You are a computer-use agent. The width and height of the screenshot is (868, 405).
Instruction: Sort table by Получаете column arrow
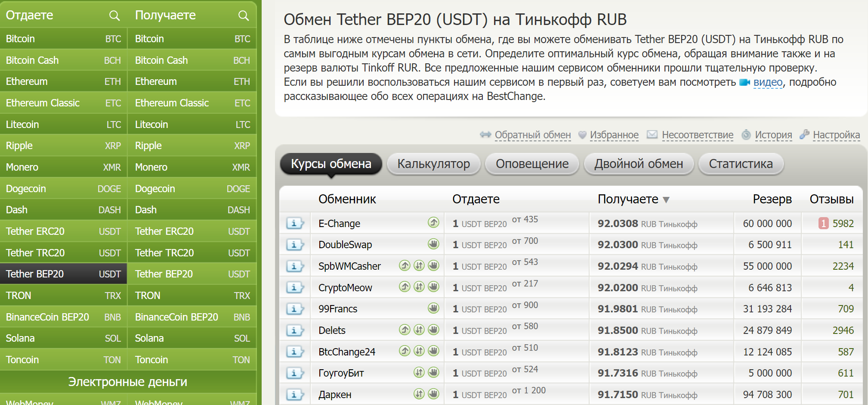(666, 200)
